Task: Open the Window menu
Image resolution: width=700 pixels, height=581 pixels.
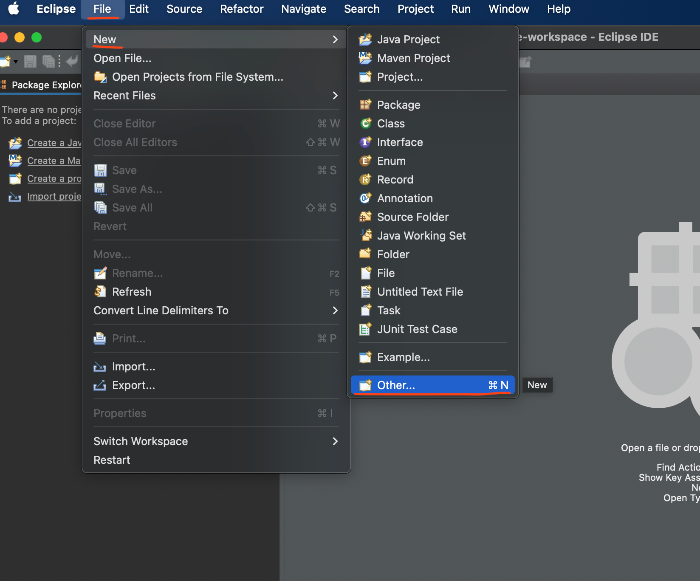Action: point(509,9)
